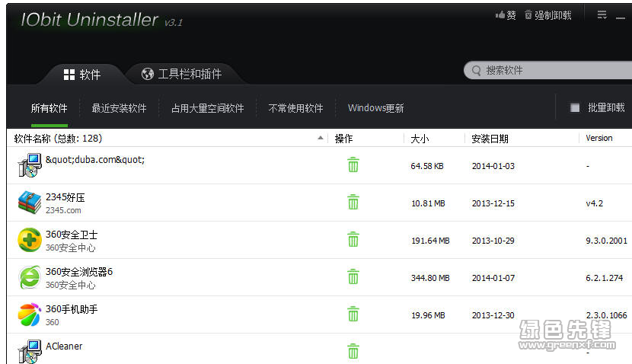Screen dimensions: 632x364
Task: Click install date 2013-12-15
Action: [493, 203]
